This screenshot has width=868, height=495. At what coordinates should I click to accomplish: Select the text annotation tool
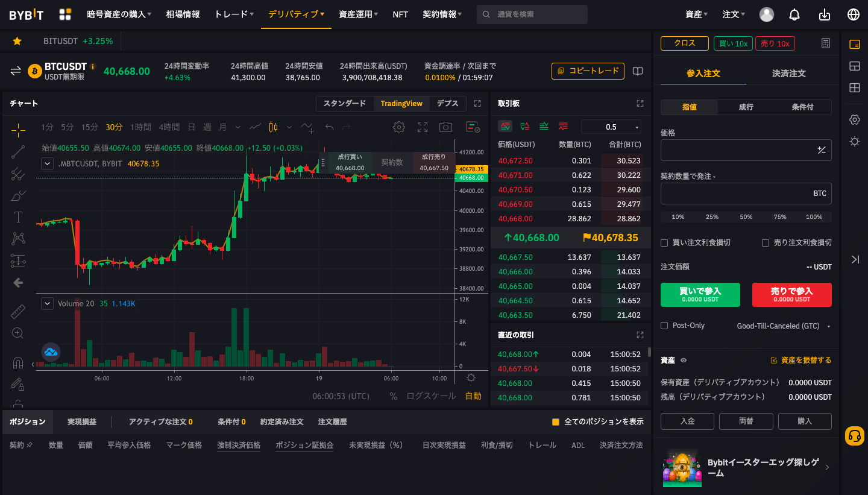pyautogui.click(x=18, y=217)
